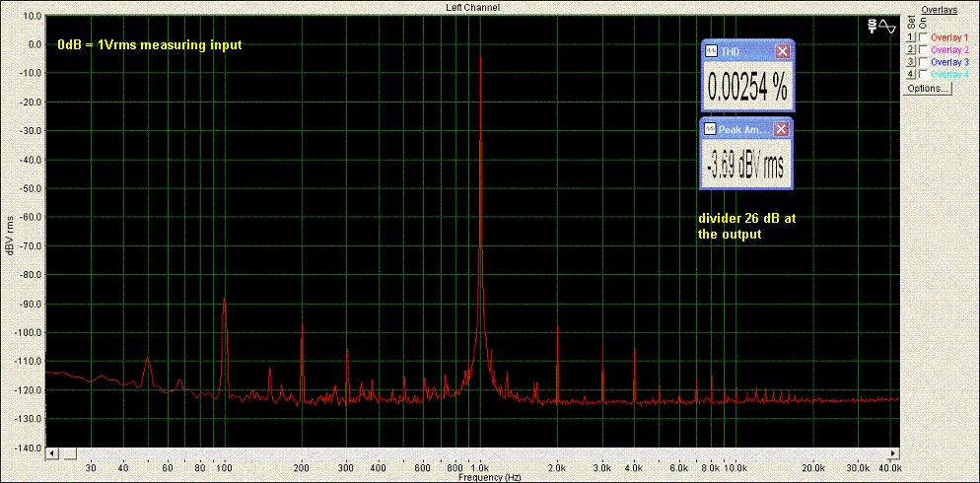980x483 pixels.
Task: Close the Peak Amplitude readout window
Action: (781, 129)
